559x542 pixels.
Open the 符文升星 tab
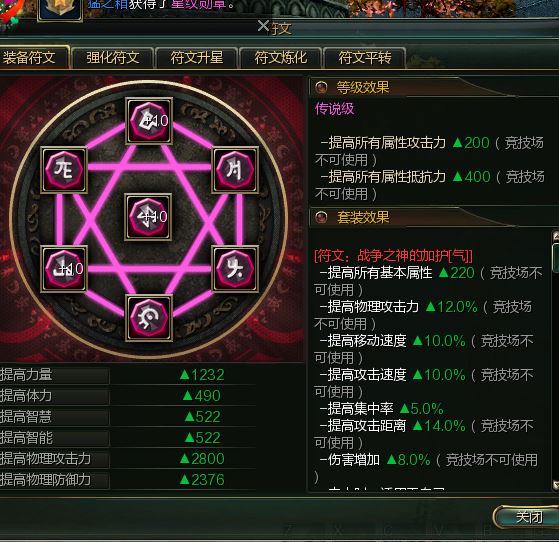196,58
